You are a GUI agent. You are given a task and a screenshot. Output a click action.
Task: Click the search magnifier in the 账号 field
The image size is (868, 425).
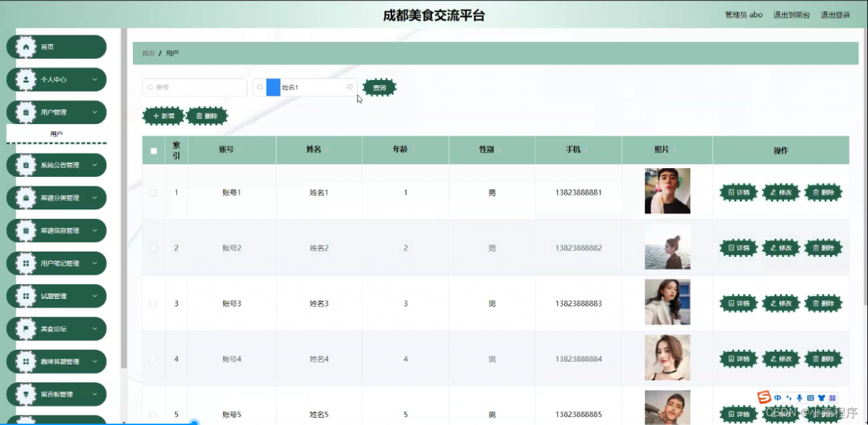point(150,87)
